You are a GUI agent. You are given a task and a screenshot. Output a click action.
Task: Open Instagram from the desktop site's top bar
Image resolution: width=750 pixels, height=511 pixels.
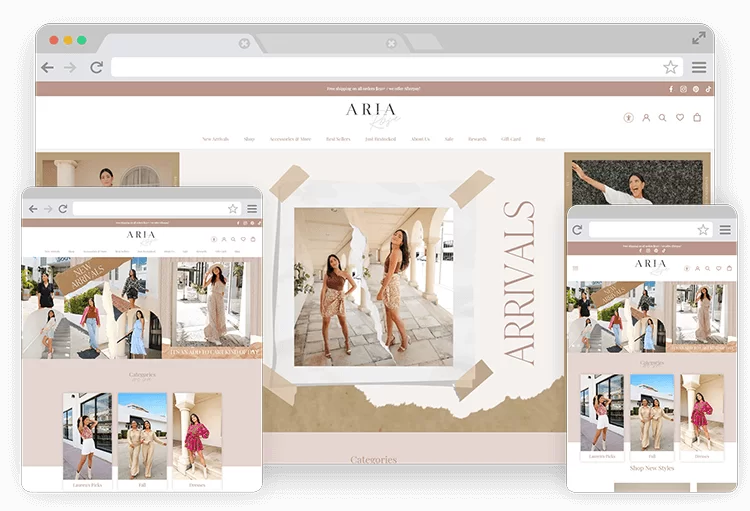(x=683, y=89)
